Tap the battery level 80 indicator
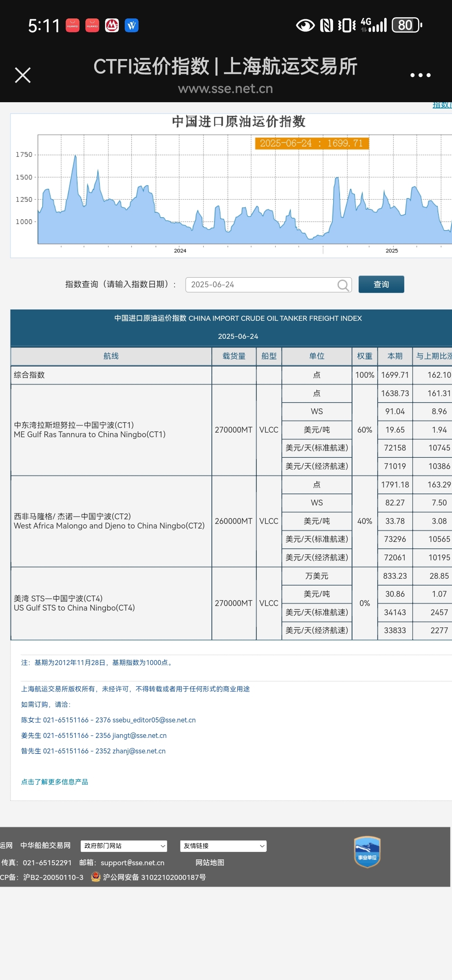The width and height of the screenshot is (452, 980). tap(407, 25)
